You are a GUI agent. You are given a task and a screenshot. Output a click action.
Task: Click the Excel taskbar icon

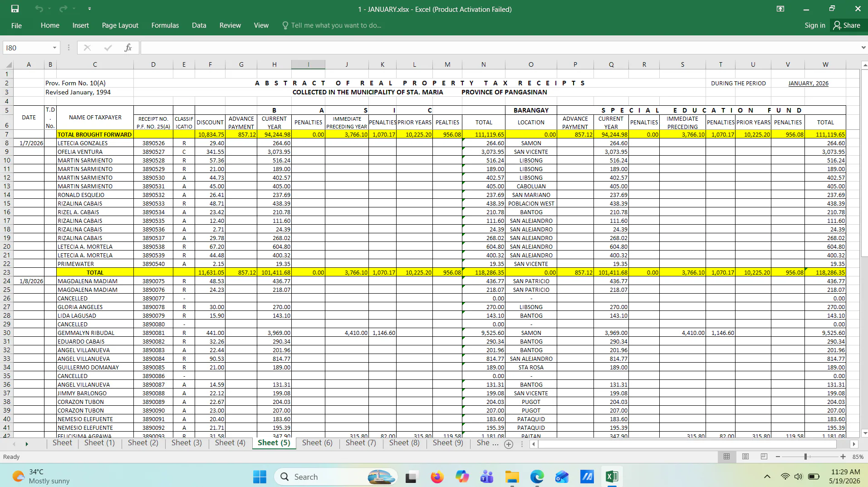tap(612, 477)
